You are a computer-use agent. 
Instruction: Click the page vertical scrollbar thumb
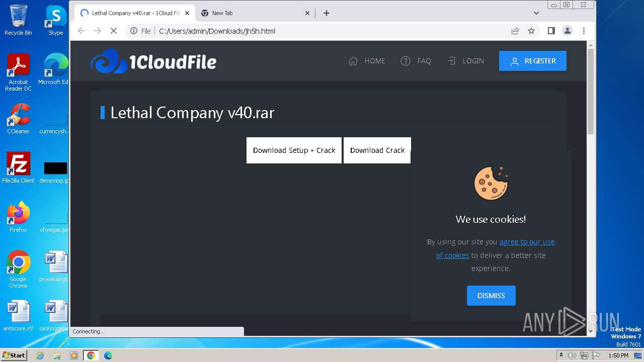[x=591, y=90]
